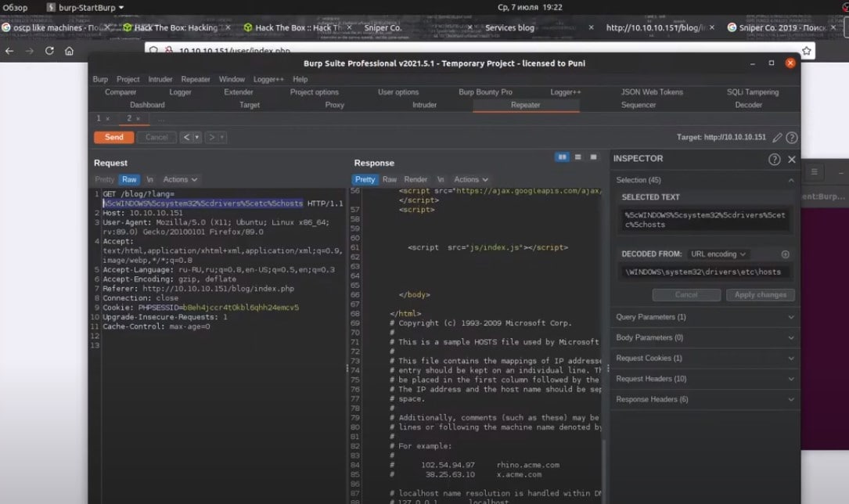The image size is (849, 504).
Task: Close the Inspector panel with X
Action: pyautogui.click(x=792, y=159)
